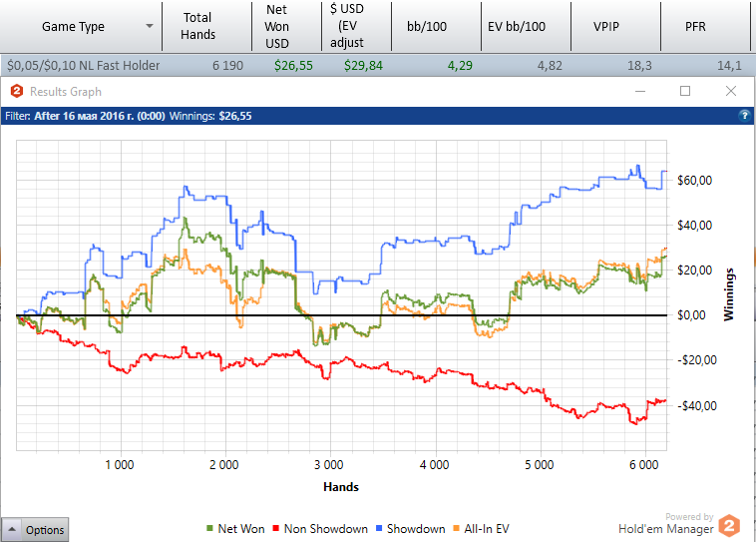Click the Net Won legend label
The height and width of the screenshot is (542, 756).
pyautogui.click(x=241, y=529)
